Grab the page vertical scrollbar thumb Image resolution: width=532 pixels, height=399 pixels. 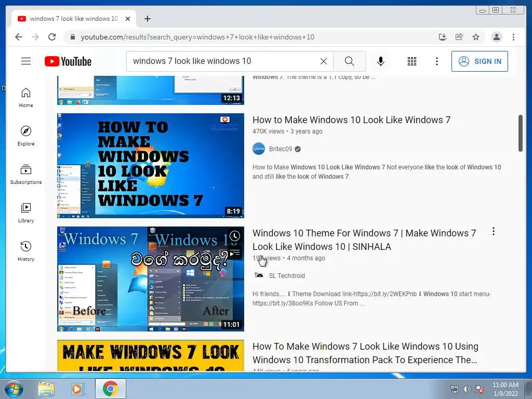coord(521,134)
